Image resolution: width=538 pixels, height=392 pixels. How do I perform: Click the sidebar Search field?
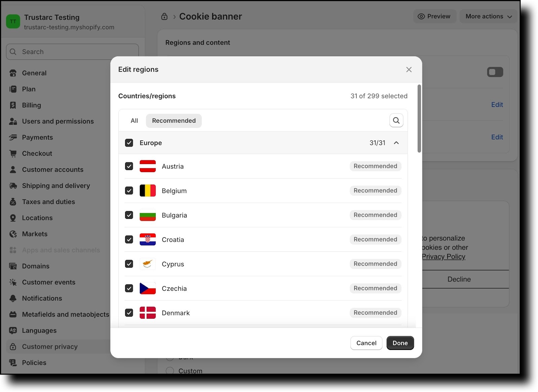(x=72, y=52)
